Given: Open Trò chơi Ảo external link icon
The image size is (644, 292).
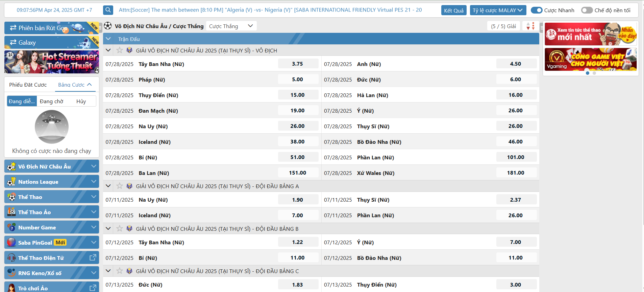Looking at the screenshot, I should (x=93, y=288).
